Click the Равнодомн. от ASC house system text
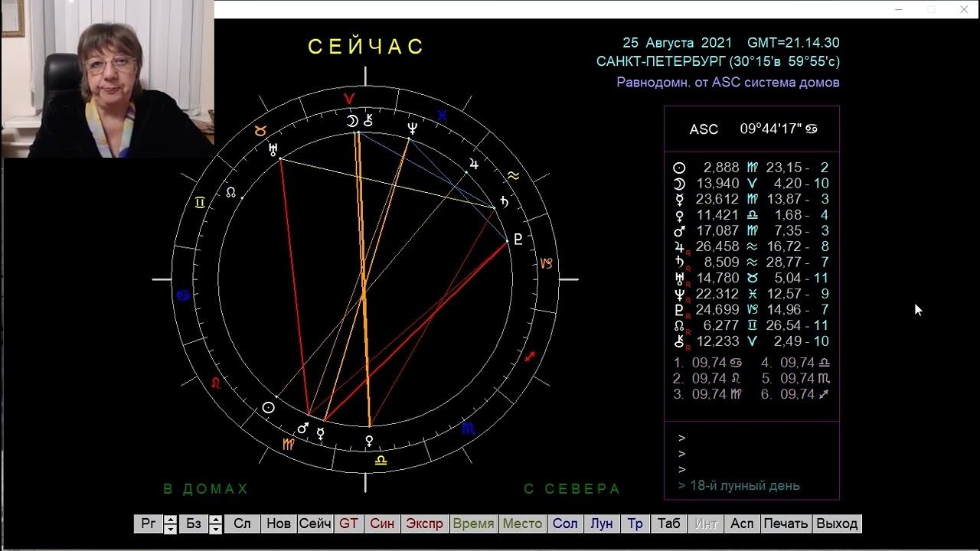This screenshot has width=980, height=551. 728,82
